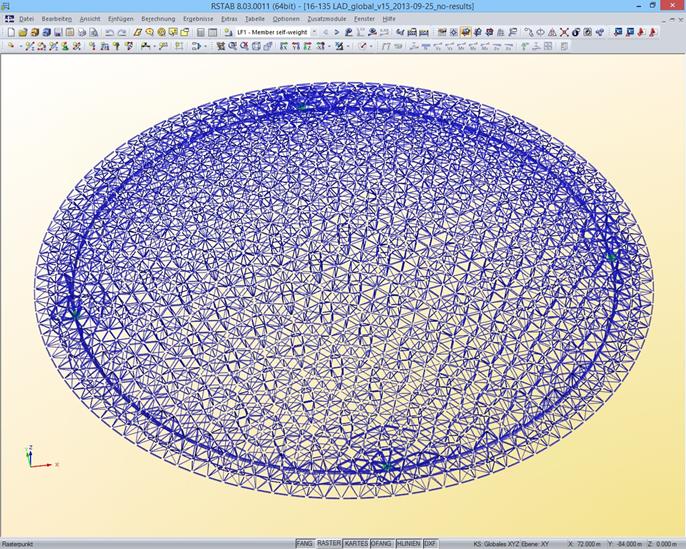Toggle DXF layer in status bar
This screenshot has width=686, height=549.
(431, 543)
